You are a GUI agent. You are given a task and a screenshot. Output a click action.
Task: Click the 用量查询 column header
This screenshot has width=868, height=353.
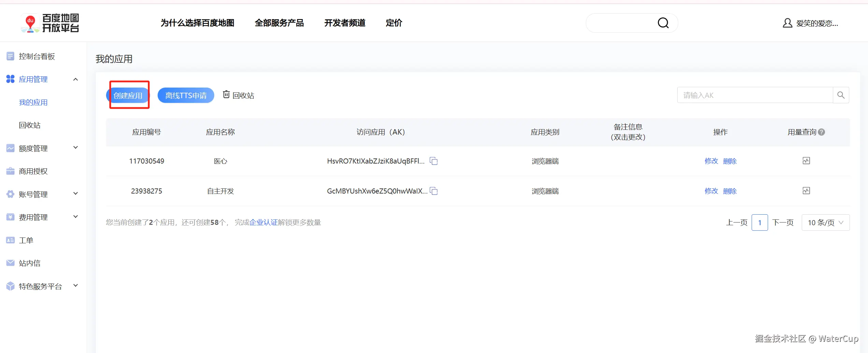click(x=802, y=132)
